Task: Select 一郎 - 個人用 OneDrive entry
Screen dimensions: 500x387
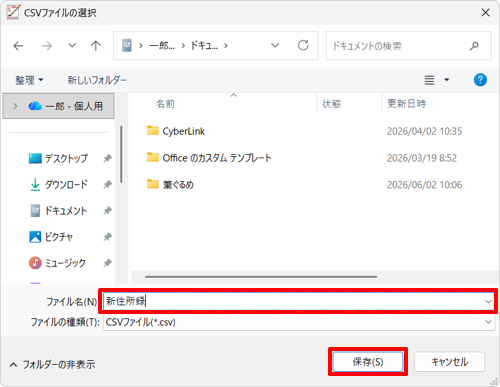Action: click(x=59, y=106)
